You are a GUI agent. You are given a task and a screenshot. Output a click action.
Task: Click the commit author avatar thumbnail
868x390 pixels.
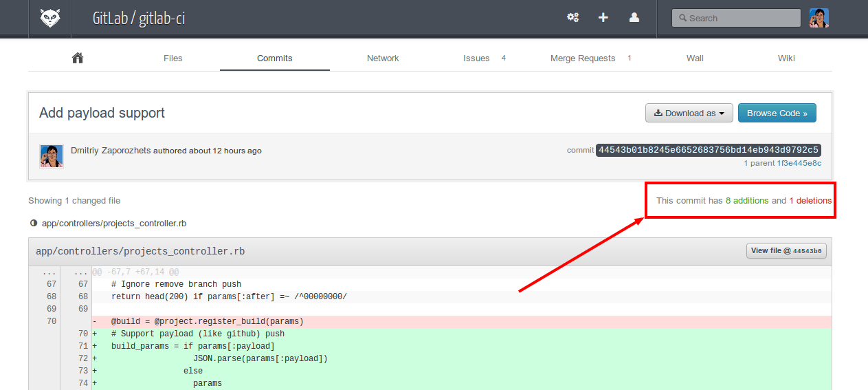coord(52,156)
